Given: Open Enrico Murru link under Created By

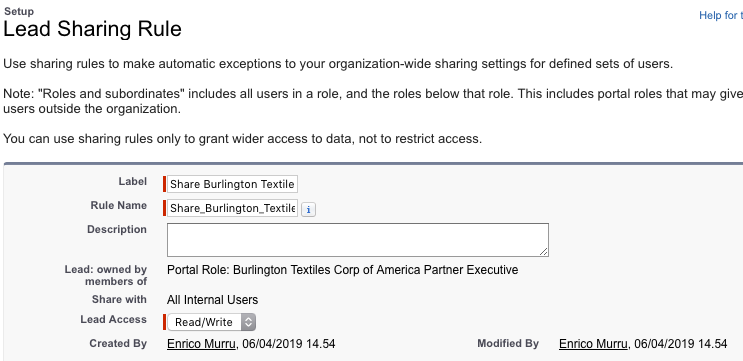Looking at the screenshot, I should (x=201, y=344).
